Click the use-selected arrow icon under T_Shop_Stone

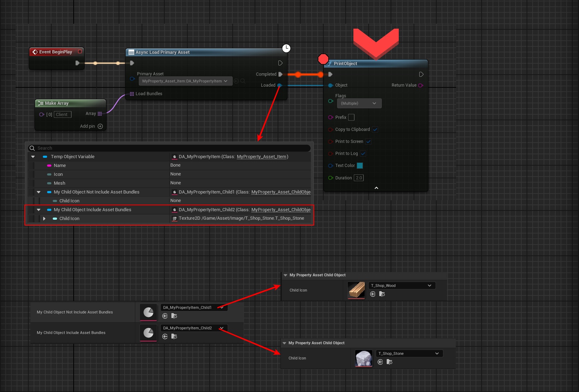380,362
